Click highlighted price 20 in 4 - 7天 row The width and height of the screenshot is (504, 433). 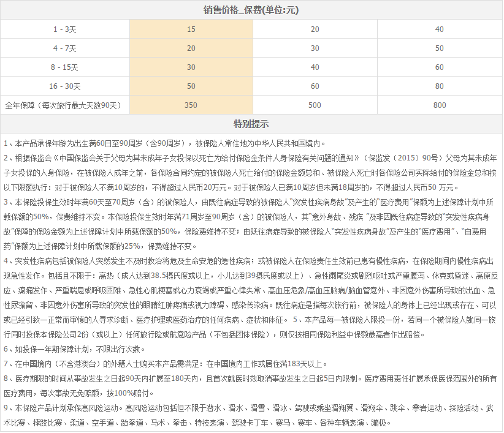coord(191,48)
